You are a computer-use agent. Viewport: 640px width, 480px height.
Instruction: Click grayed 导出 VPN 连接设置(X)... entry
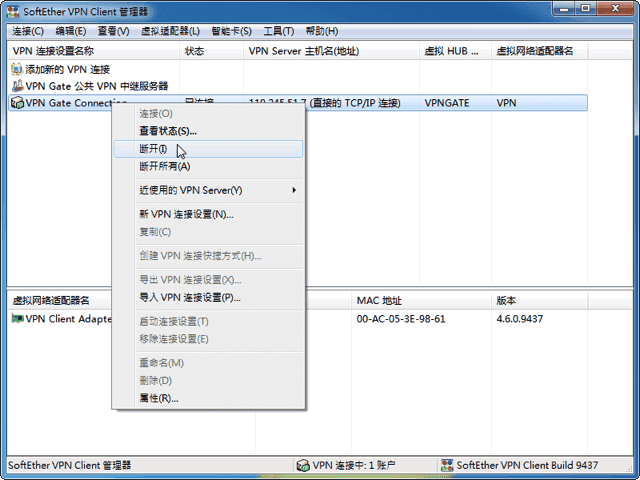[208, 280]
